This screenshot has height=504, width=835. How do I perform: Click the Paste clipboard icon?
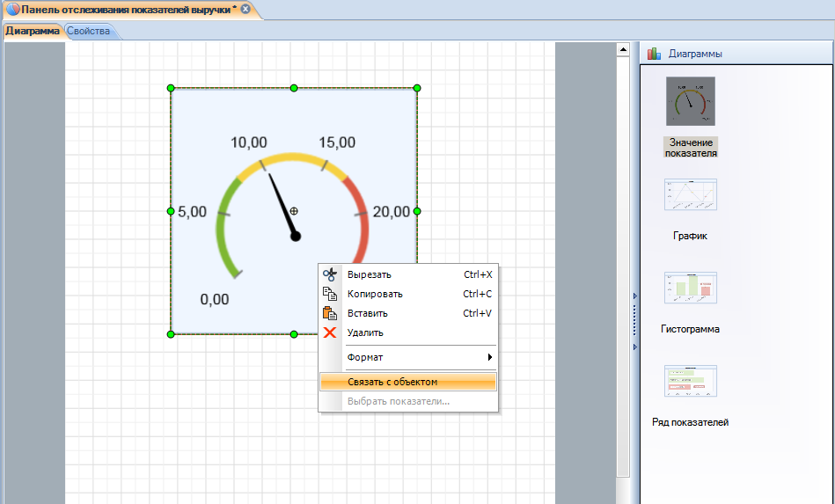tap(330, 313)
